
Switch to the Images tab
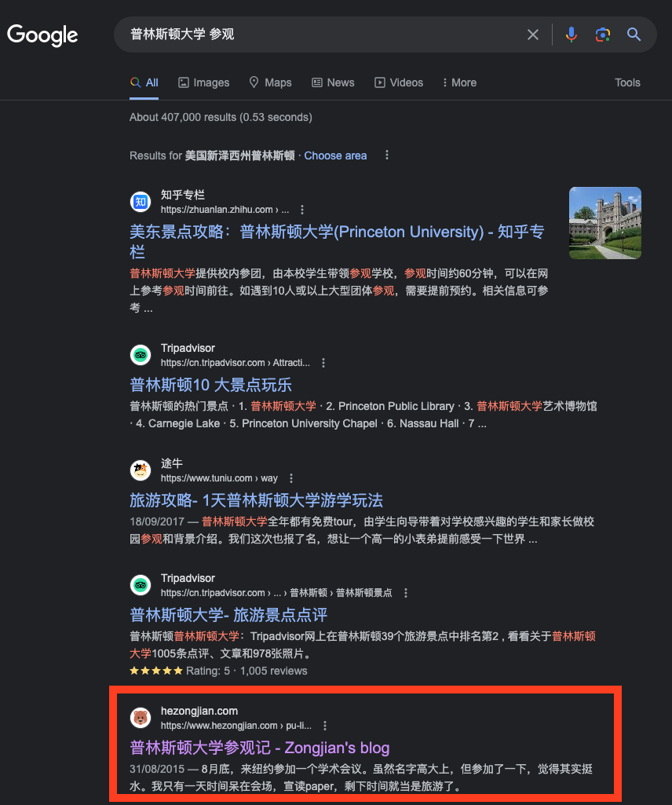pyautogui.click(x=203, y=82)
